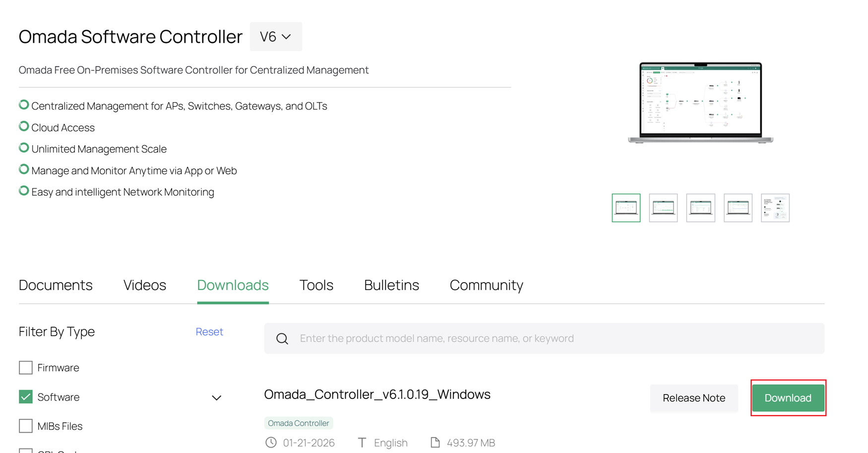Uncheck the Software filter

tap(25, 396)
